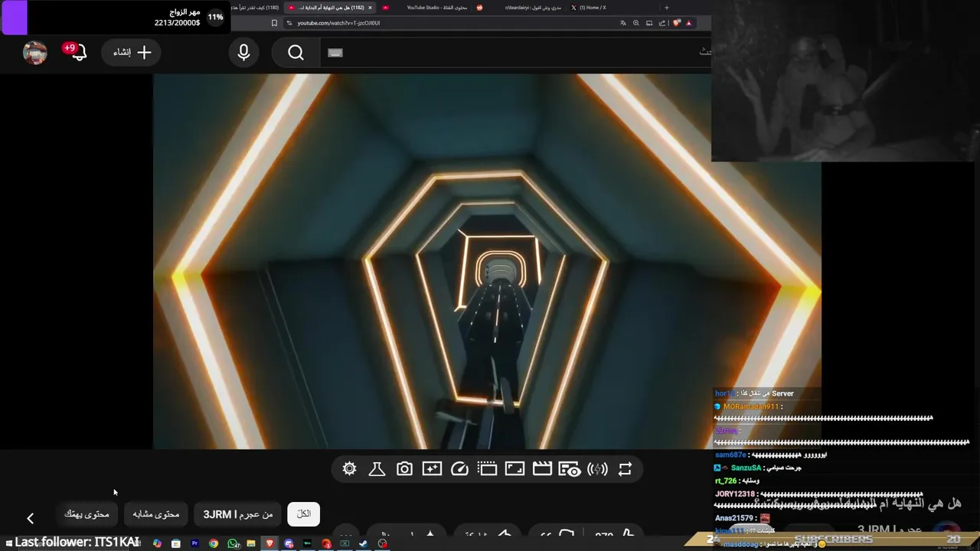
Task: Click the Brave Shields lion icon
Action: click(x=677, y=23)
